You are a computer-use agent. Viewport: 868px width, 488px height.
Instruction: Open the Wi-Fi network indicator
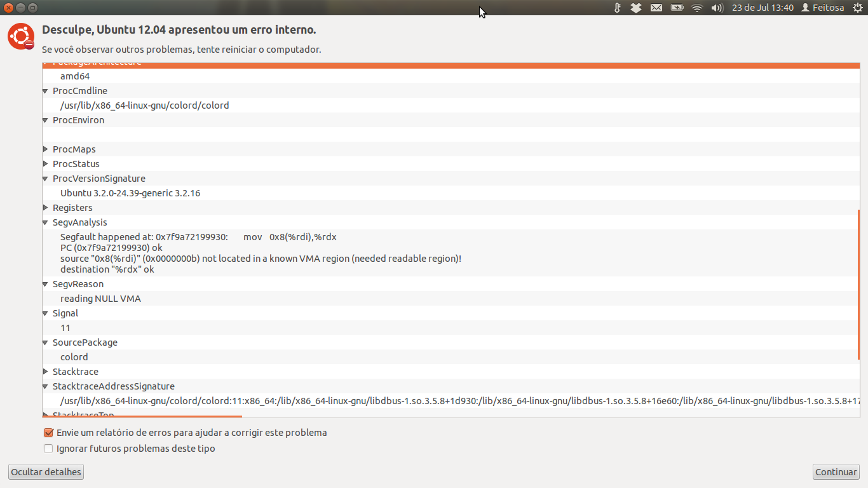(x=697, y=8)
